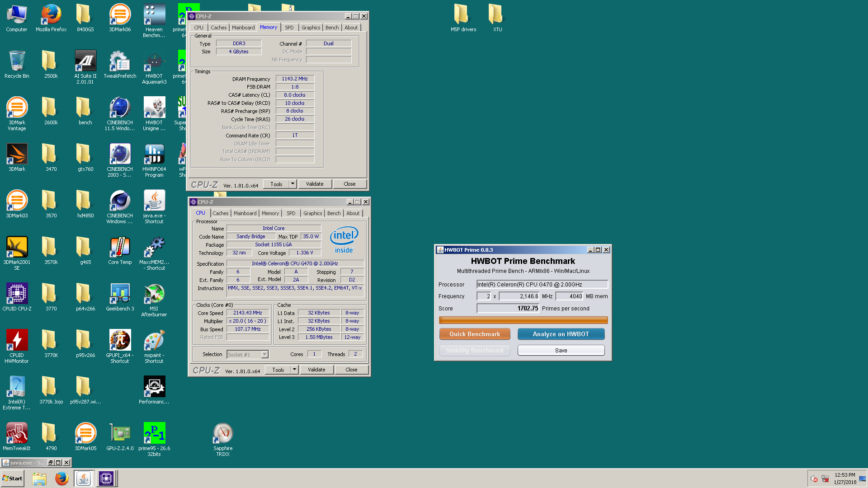
Task: Open TweakPrefetch shortcut
Action: point(120,65)
